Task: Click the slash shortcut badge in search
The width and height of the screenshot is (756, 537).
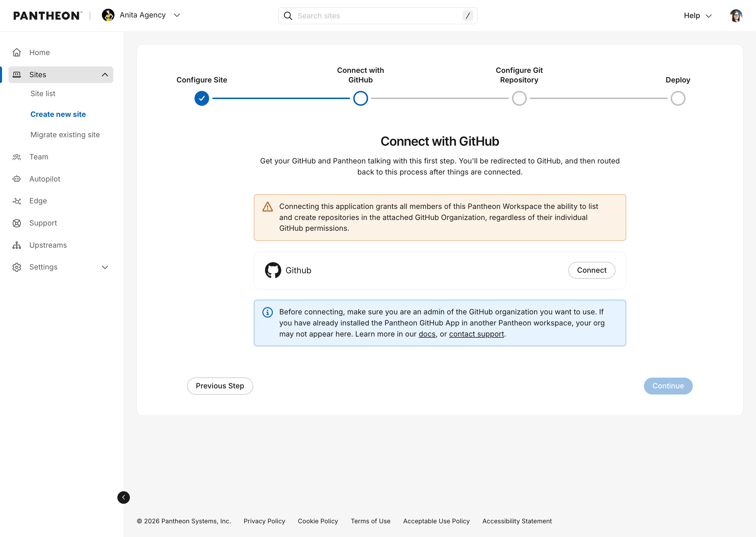Action: pos(467,16)
